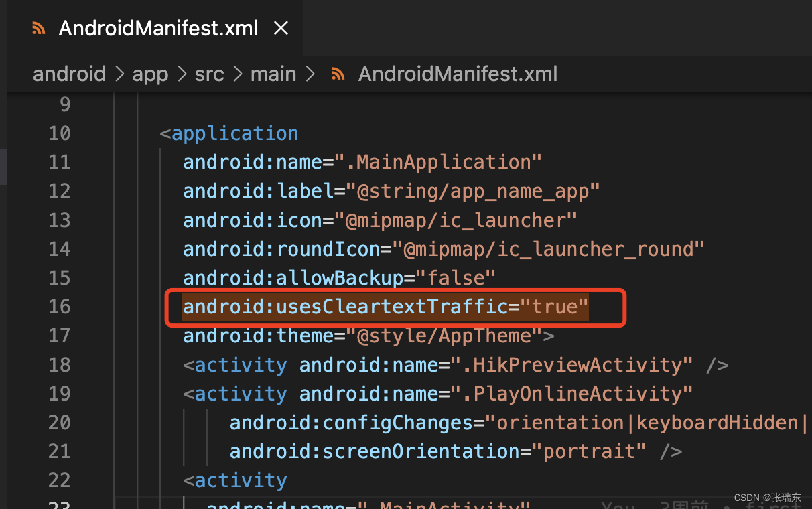Click the application opening tag
This screenshot has width=812, height=509.
pyautogui.click(x=229, y=133)
